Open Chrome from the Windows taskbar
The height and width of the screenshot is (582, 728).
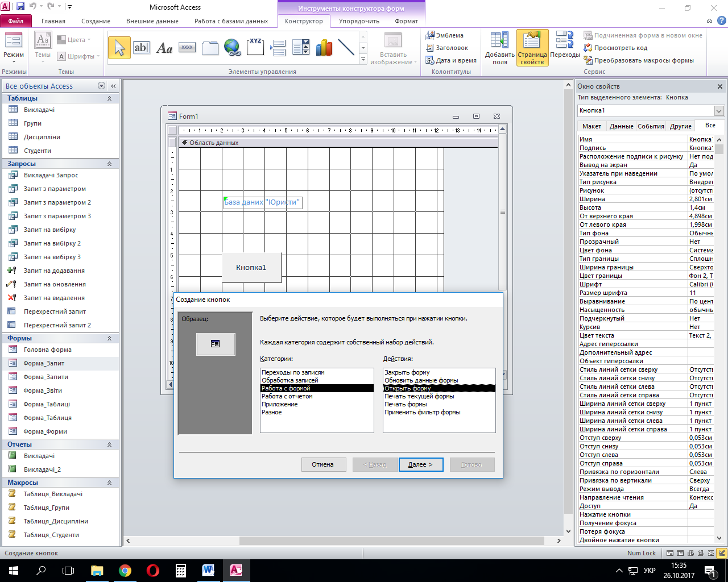(x=125, y=570)
